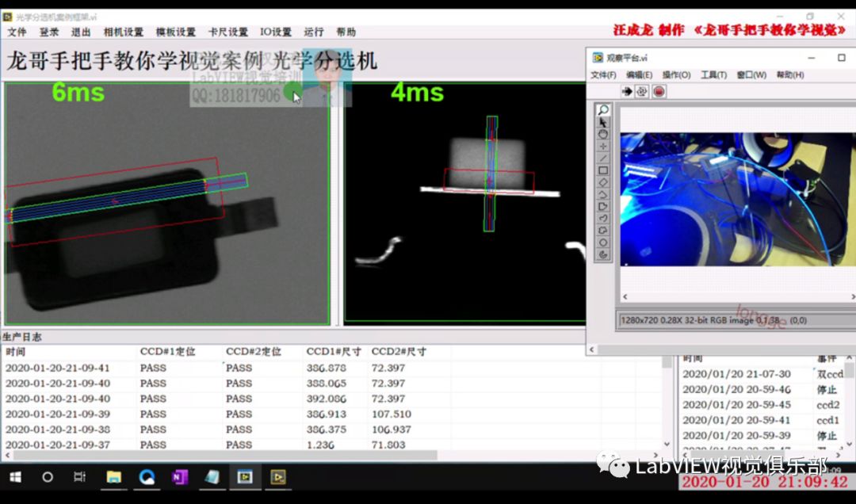Switch to last LabVIEW VI taskbar icon
This screenshot has height=504, width=856.
(278, 477)
